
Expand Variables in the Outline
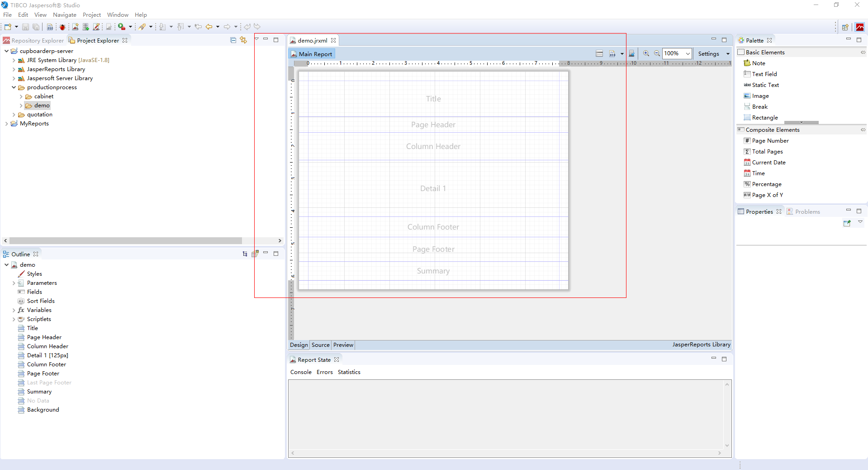14,310
